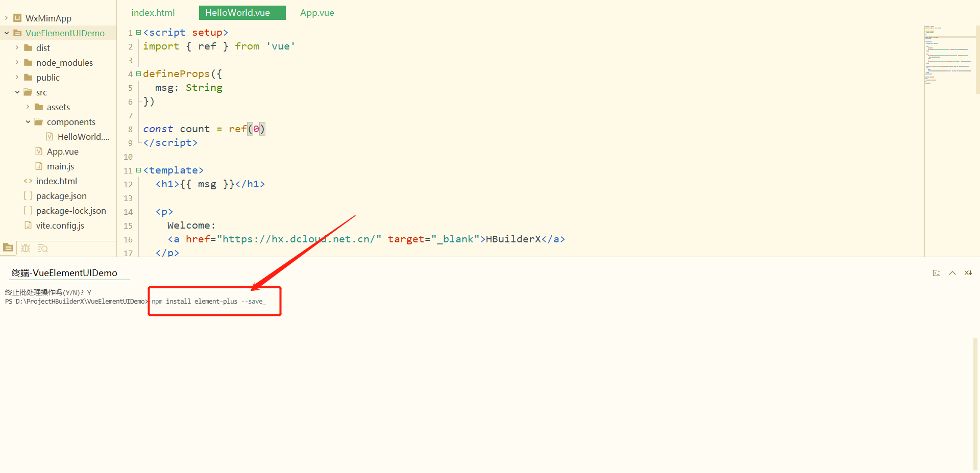This screenshot has height=473, width=980.
Task: Expand the WxMimApp project node
Action: tap(6, 18)
